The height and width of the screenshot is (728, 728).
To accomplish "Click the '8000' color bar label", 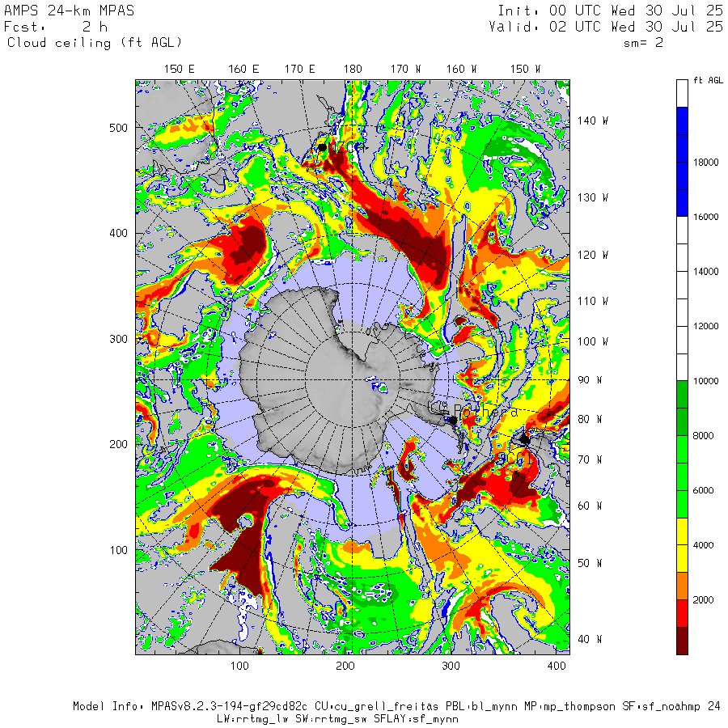I will coord(704,435).
